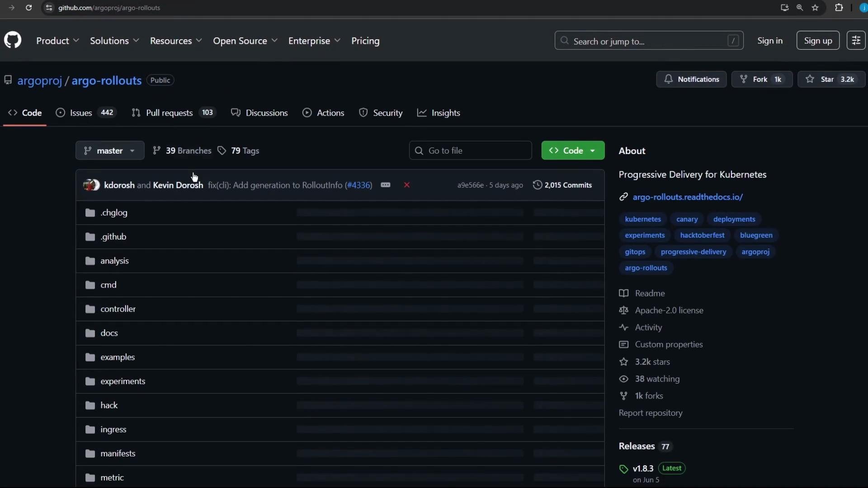Expand the Solutions menu

114,41
